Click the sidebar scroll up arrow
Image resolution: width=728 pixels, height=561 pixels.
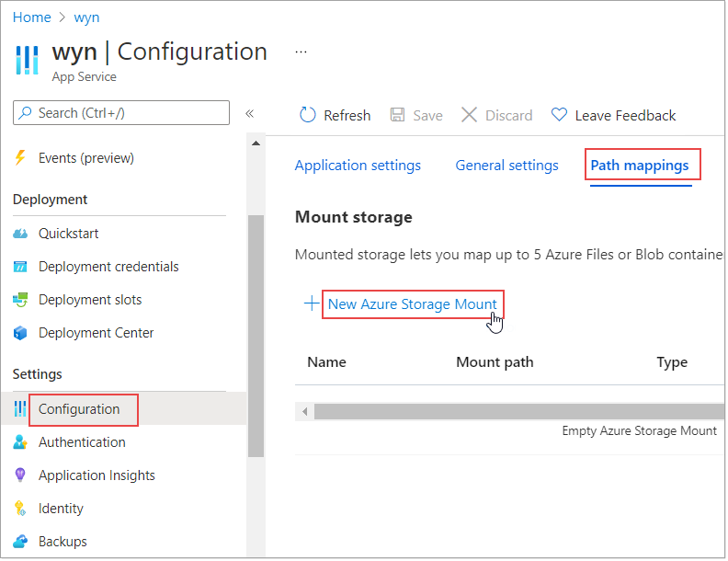point(256,143)
